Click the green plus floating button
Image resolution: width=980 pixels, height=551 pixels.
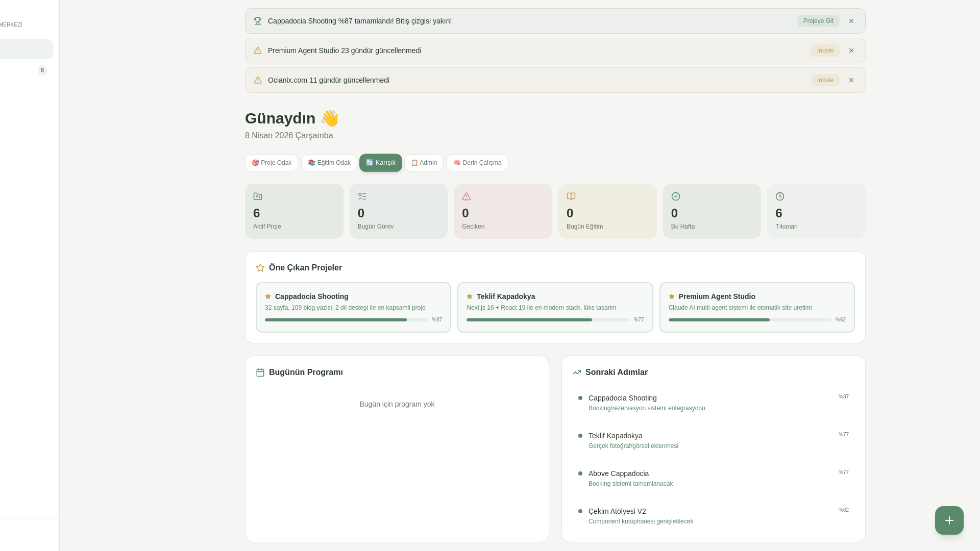point(949,520)
